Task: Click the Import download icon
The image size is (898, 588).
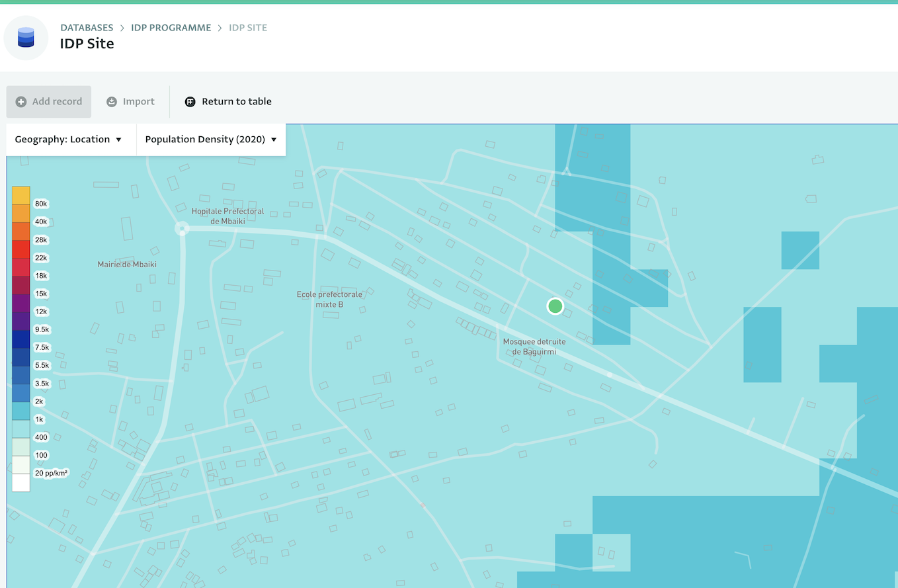Action: click(112, 102)
